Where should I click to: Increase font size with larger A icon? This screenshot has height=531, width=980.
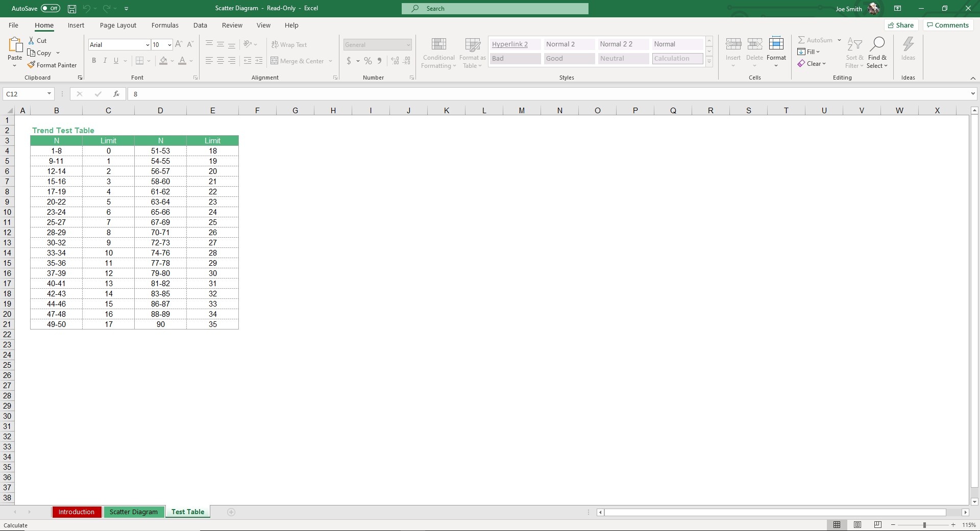(179, 44)
